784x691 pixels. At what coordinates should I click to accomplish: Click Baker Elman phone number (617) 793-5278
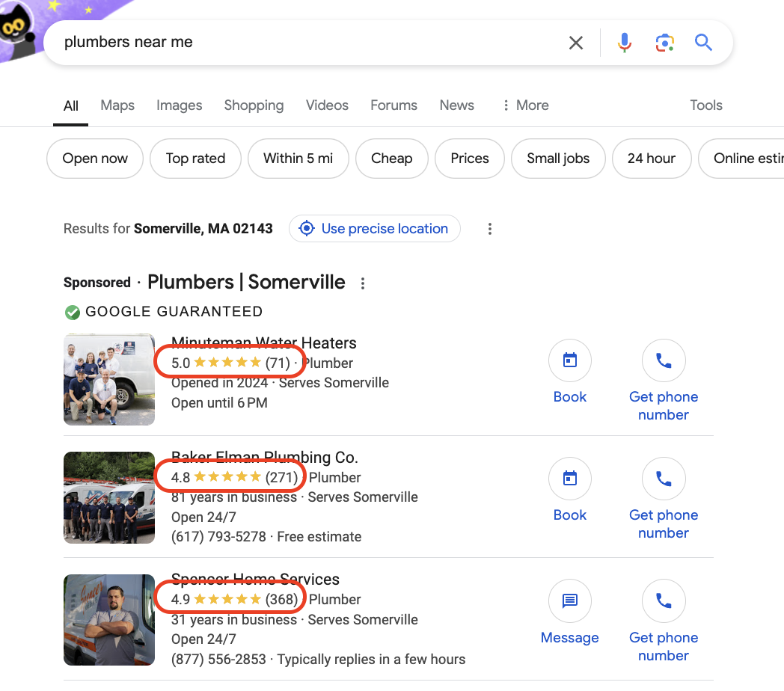tap(218, 536)
